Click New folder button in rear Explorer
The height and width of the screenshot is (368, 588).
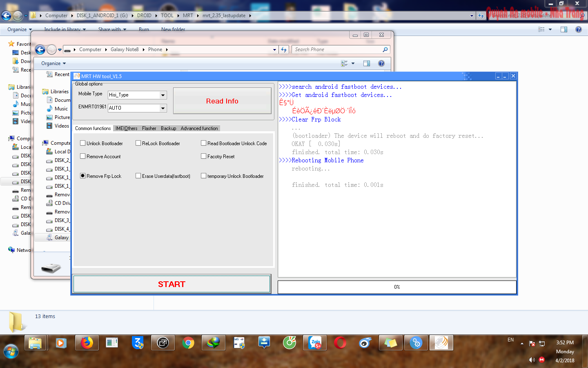tap(173, 29)
